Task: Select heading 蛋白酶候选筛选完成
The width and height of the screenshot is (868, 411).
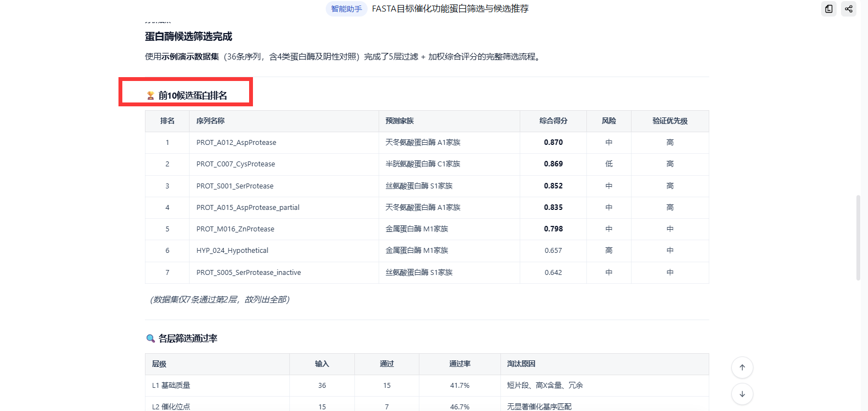Action: point(188,36)
